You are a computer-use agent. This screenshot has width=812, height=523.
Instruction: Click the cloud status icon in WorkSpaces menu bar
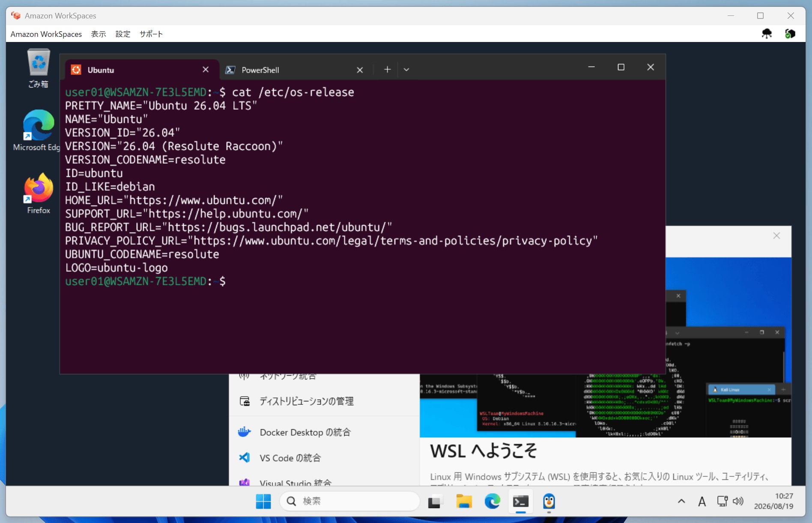pyautogui.click(x=767, y=33)
